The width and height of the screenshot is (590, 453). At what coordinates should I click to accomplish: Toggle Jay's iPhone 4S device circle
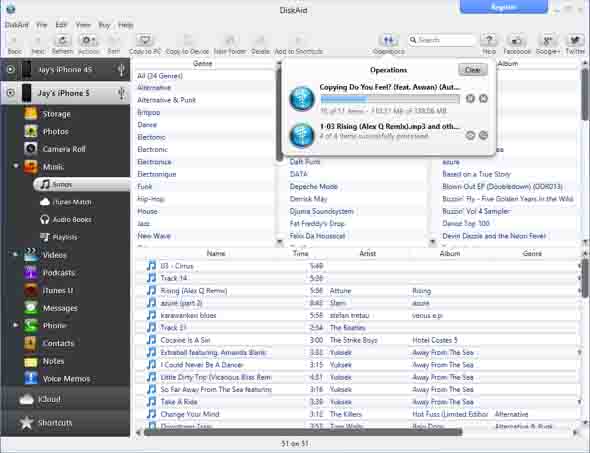11,69
